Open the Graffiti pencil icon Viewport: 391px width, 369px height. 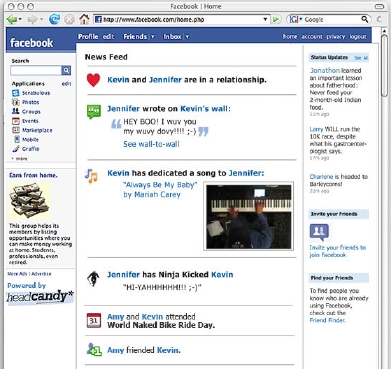click(16, 149)
